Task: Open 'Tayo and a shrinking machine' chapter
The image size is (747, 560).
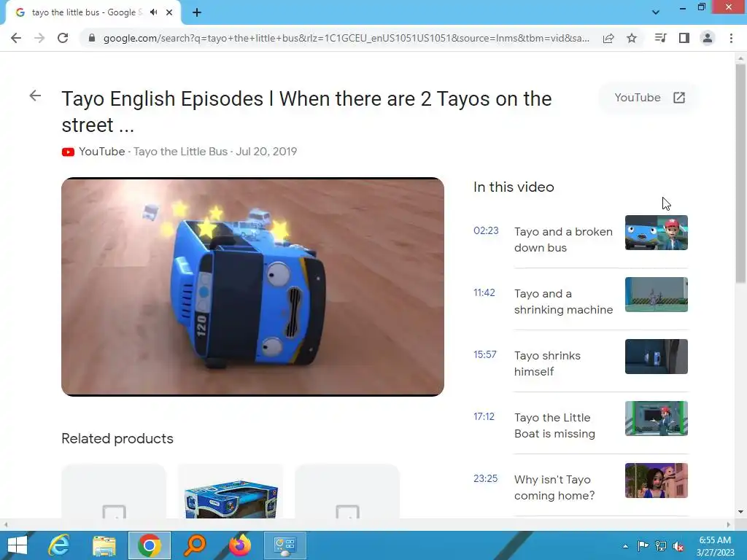Action: 563,301
